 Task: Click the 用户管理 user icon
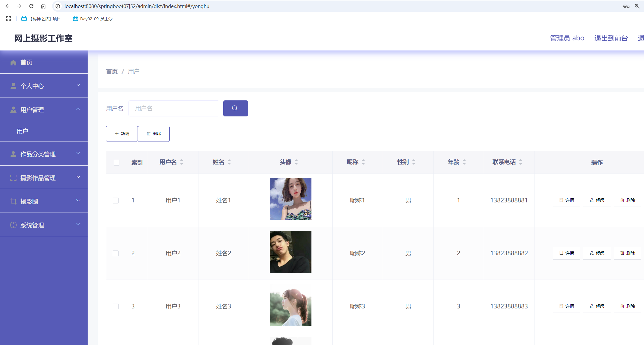[13, 109]
